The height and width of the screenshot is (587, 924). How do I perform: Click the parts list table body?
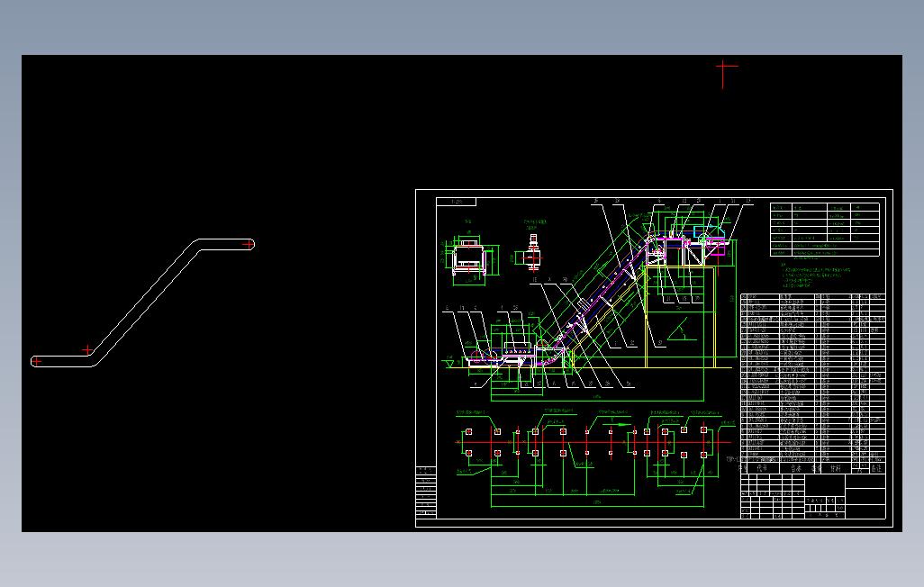[812, 378]
